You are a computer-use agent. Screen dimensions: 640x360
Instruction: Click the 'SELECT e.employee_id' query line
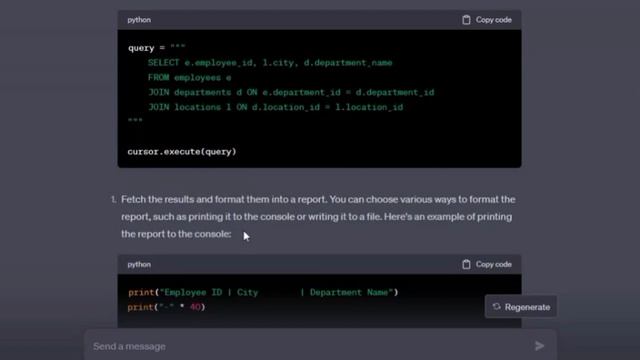[270, 63]
